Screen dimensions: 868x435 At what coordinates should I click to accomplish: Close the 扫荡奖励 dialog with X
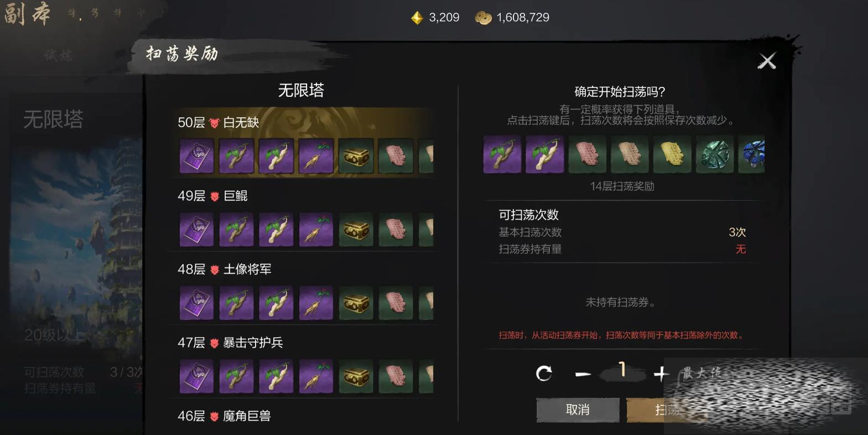[767, 61]
